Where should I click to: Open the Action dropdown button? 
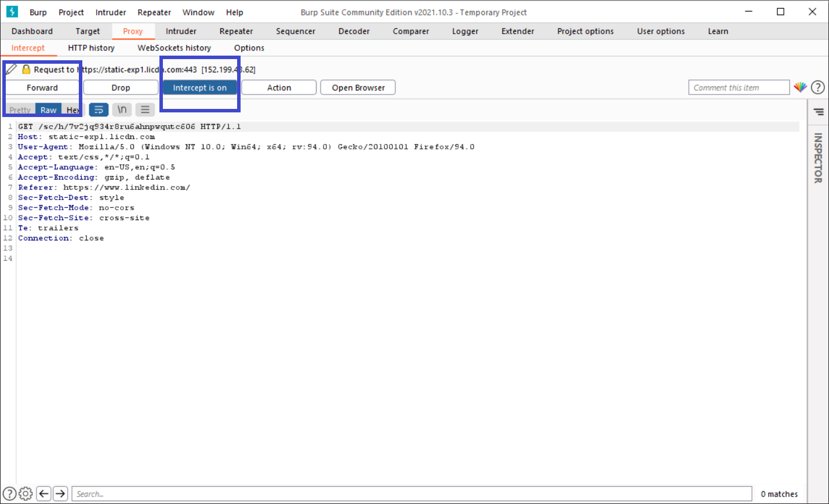pyautogui.click(x=279, y=87)
